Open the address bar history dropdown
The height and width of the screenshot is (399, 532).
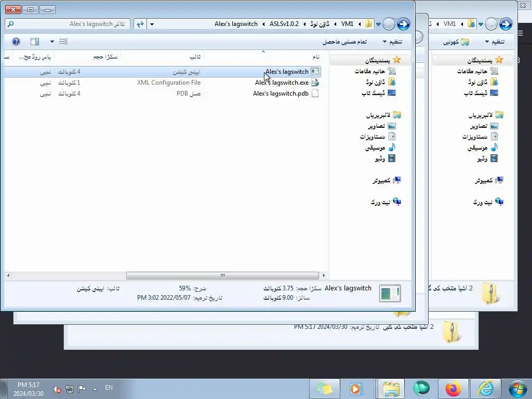point(152,24)
